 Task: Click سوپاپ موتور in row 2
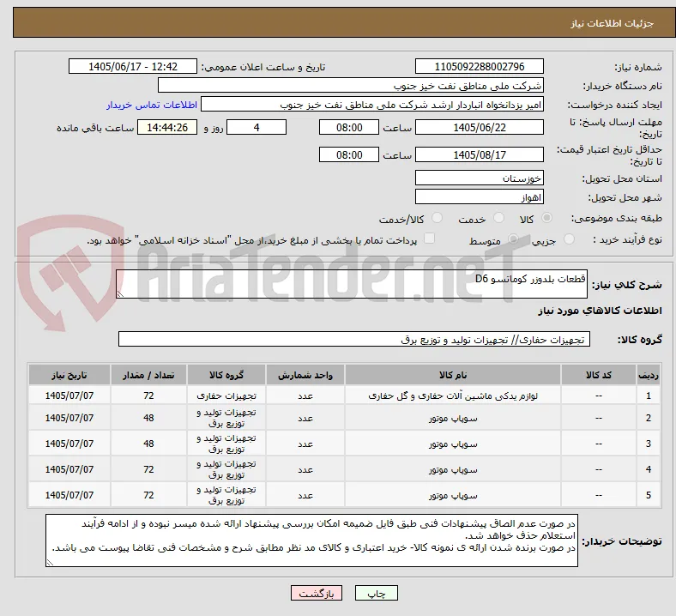coord(453,418)
